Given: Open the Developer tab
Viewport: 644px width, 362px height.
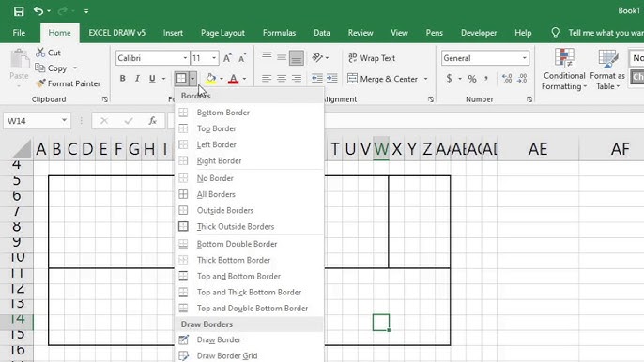Looking at the screenshot, I should [x=479, y=33].
